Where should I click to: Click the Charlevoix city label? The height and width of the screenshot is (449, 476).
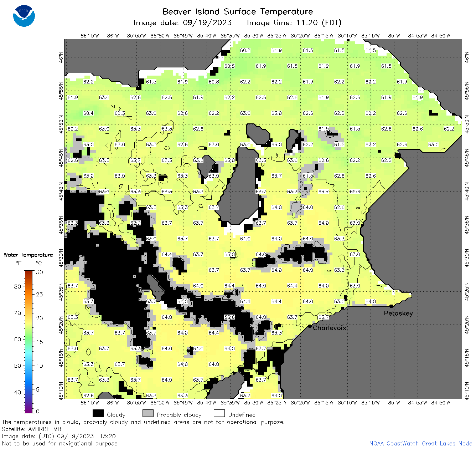click(329, 328)
